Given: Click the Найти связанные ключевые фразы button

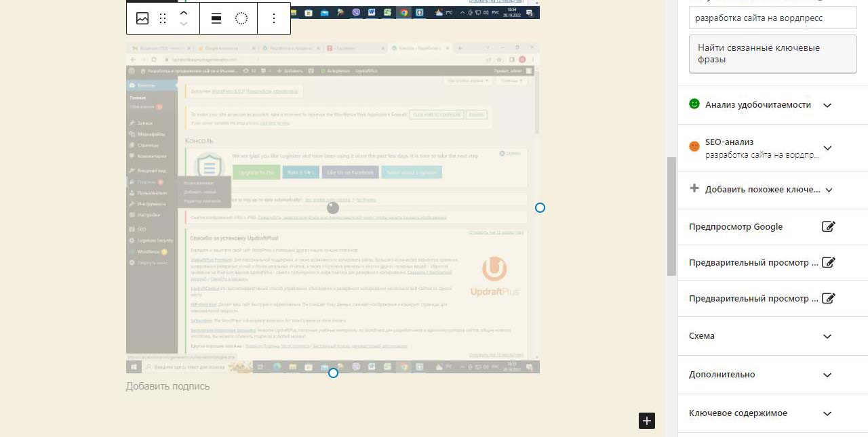Looking at the screenshot, I should pos(772,54).
